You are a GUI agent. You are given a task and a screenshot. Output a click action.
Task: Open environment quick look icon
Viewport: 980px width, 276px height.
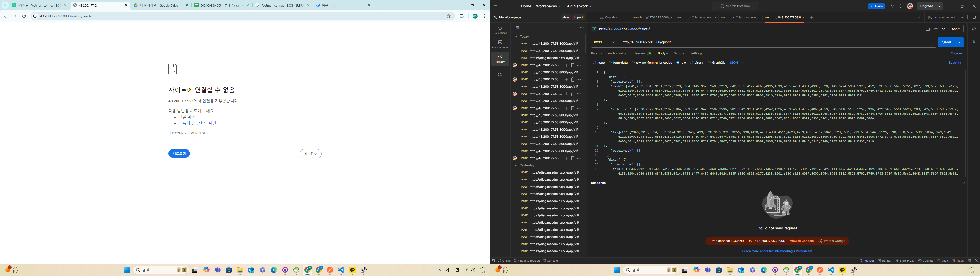pyautogui.click(x=974, y=18)
